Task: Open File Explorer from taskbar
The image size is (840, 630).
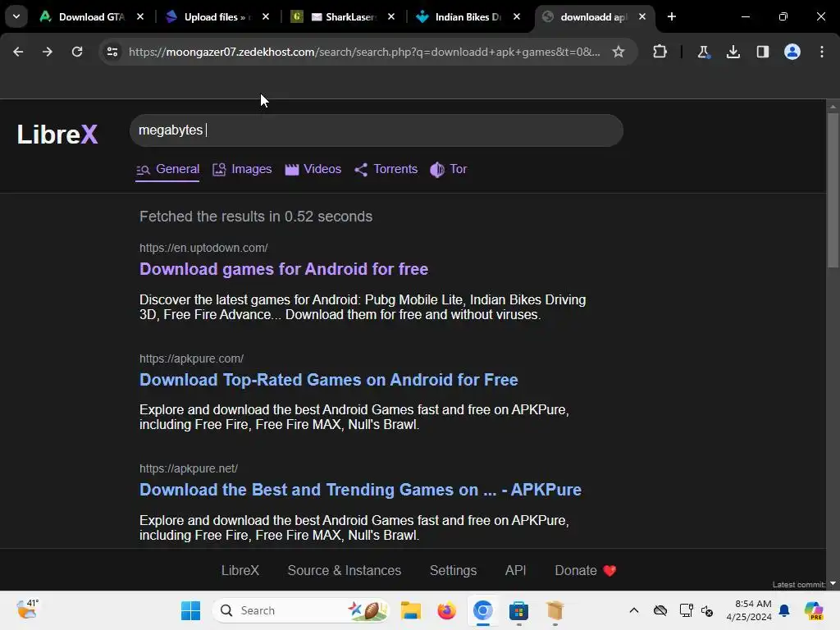Action: click(411, 610)
